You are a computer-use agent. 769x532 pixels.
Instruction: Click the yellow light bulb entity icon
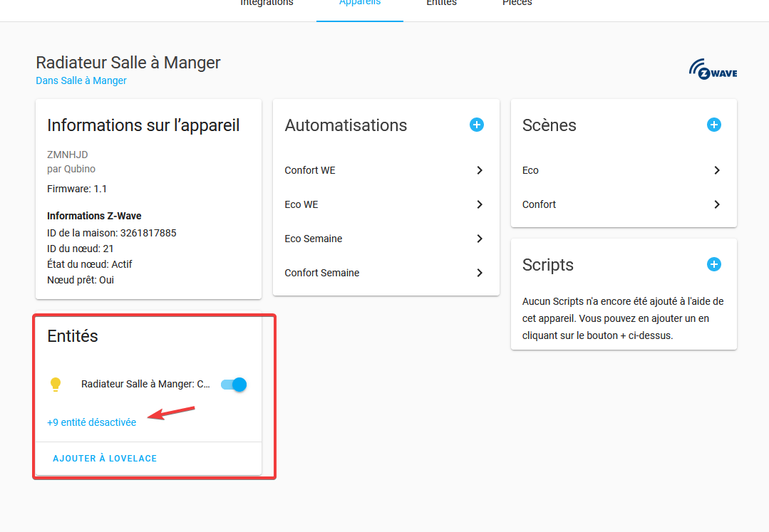pos(56,384)
